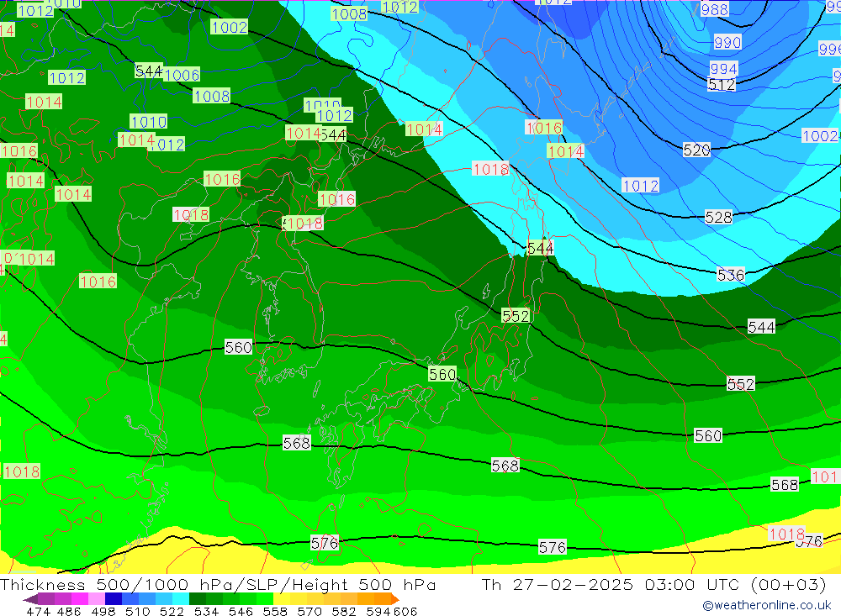The width and height of the screenshot is (841, 616).
Task: Click the 606 legend value
Action: tap(405, 611)
